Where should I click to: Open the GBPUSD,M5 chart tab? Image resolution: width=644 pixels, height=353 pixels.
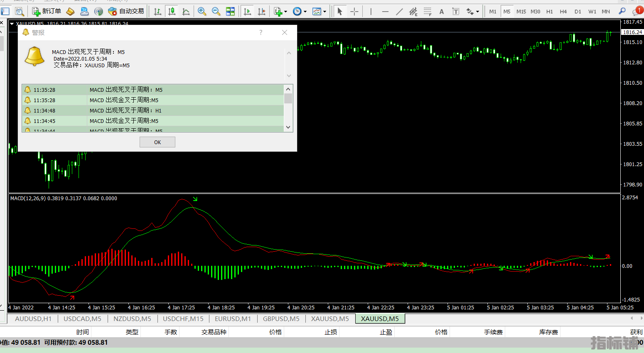[x=281, y=319]
